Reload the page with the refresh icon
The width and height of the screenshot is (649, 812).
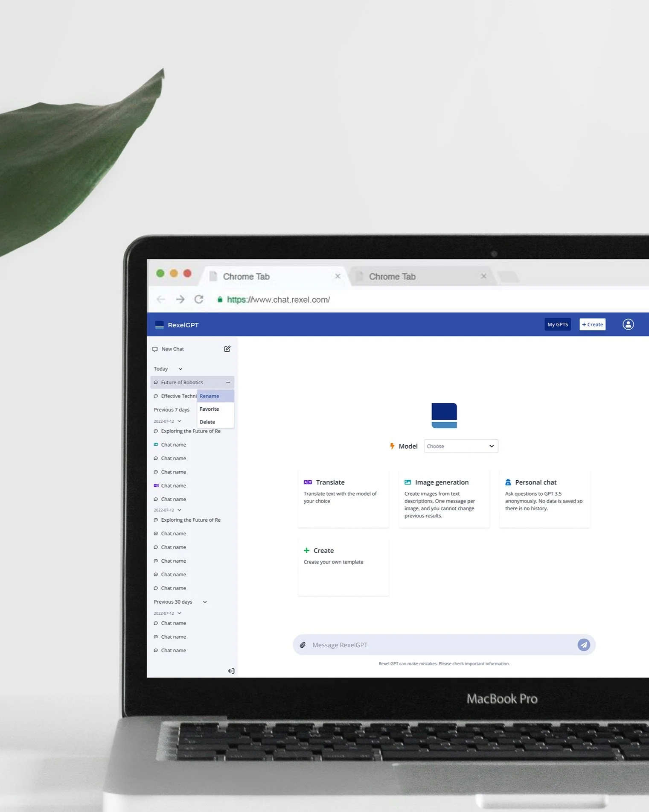(x=199, y=299)
